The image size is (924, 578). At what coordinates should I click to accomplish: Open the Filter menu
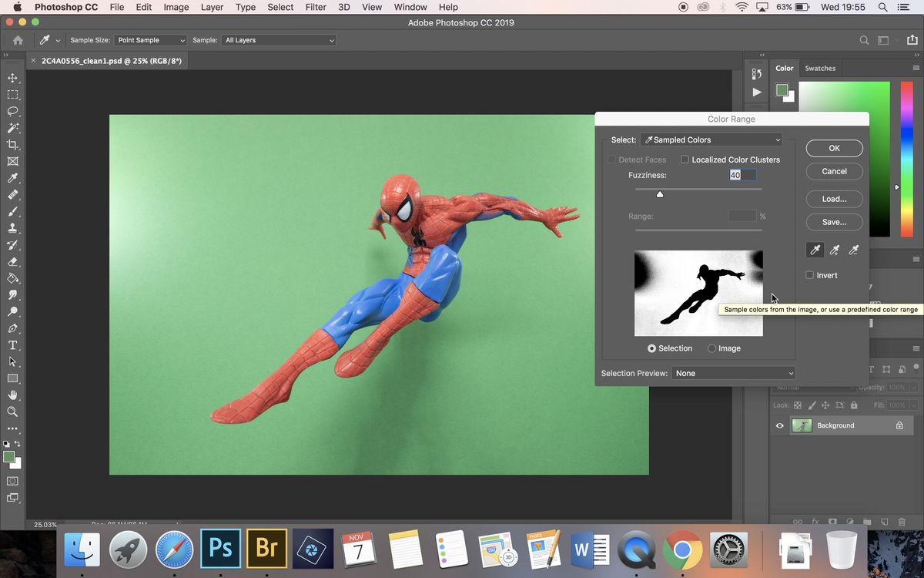(315, 7)
